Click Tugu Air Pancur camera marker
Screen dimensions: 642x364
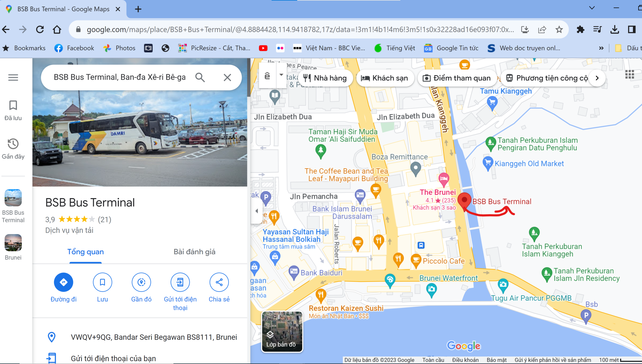(503, 285)
